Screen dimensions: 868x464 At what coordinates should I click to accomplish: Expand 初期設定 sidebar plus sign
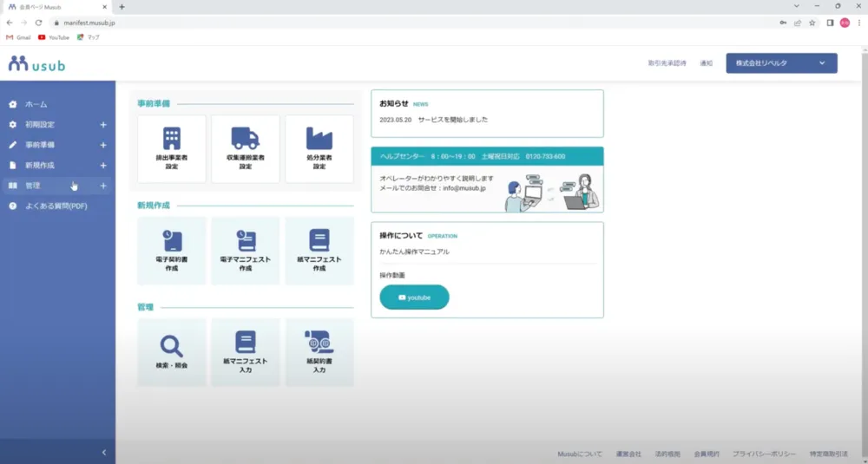tap(103, 125)
